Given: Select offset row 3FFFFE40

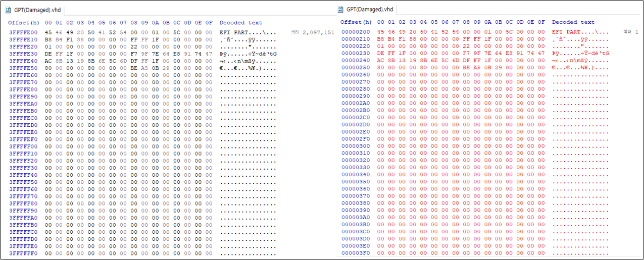Looking at the screenshot, I should 143,61.
